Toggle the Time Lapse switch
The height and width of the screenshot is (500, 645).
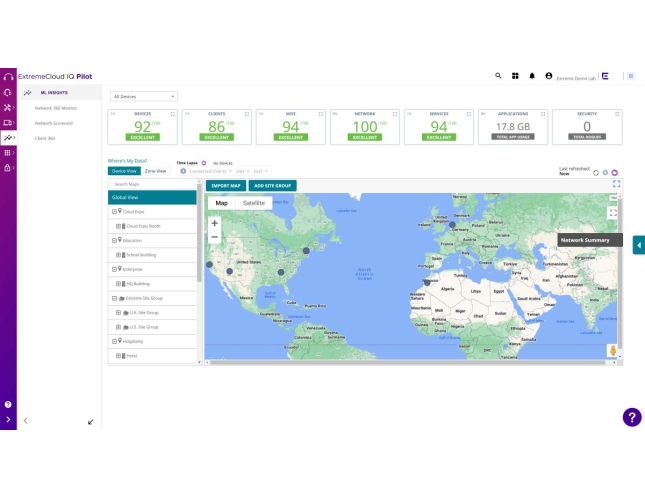pos(204,162)
